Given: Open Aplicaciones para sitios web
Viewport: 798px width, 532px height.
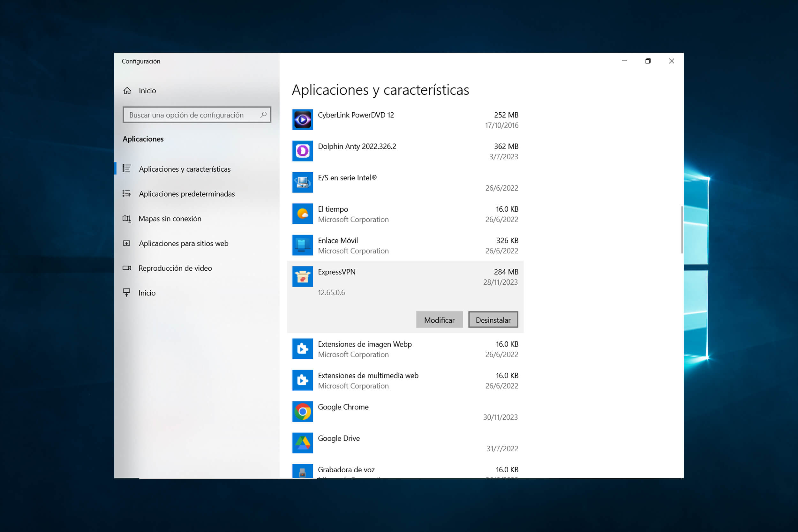Looking at the screenshot, I should coord(197,243).
